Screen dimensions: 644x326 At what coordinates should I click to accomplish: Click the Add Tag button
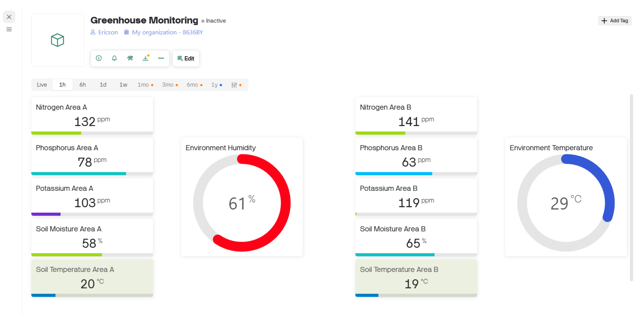(x=615, y=21)
